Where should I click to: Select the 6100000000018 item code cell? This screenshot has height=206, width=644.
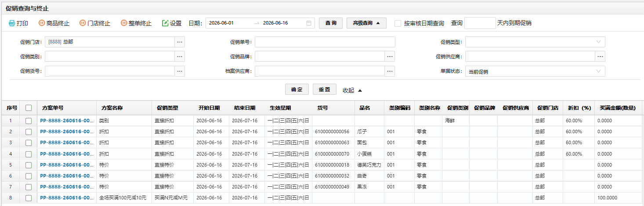pos(333,165)
